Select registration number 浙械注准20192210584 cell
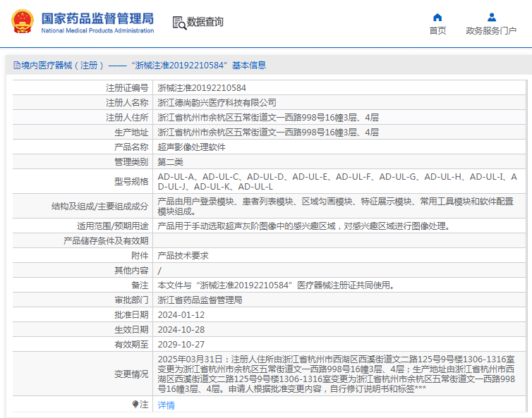Viewport: 532px width, 418px height. click(x=202, y=88)
